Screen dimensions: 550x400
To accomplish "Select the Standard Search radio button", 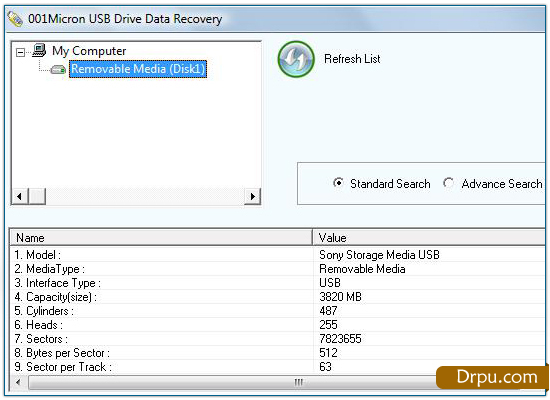I will (338, 183).
